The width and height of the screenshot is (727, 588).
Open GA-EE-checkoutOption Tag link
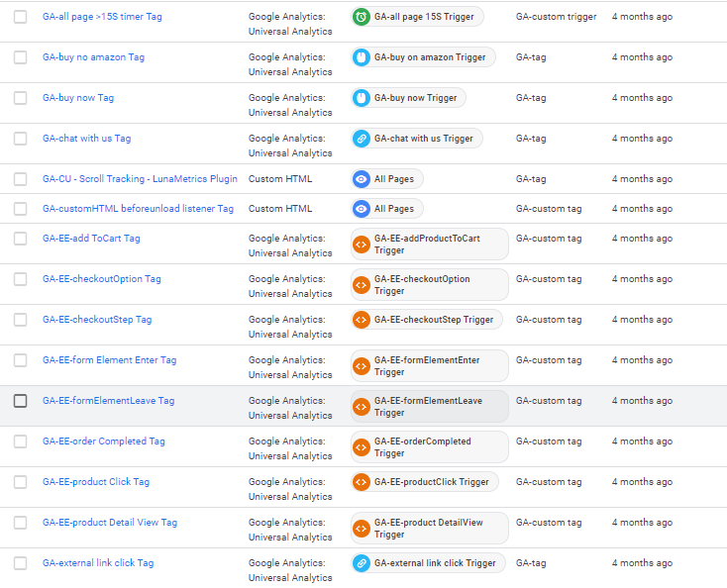point(102,279)
